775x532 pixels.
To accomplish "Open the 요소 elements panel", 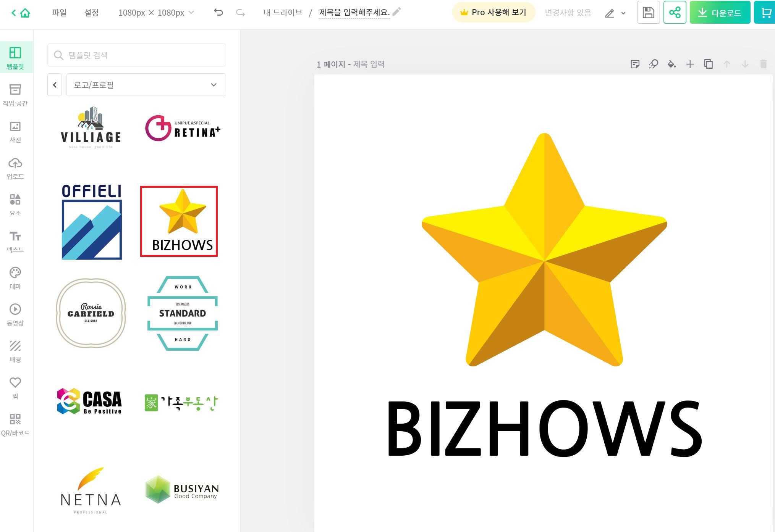I will point(15,205).
